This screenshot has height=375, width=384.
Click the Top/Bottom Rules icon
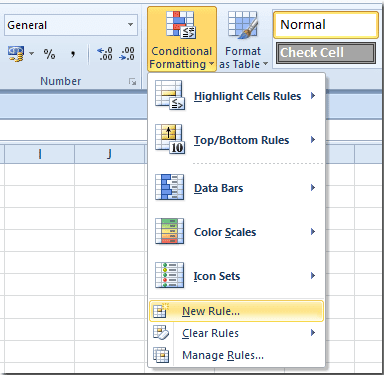(169, 139)
